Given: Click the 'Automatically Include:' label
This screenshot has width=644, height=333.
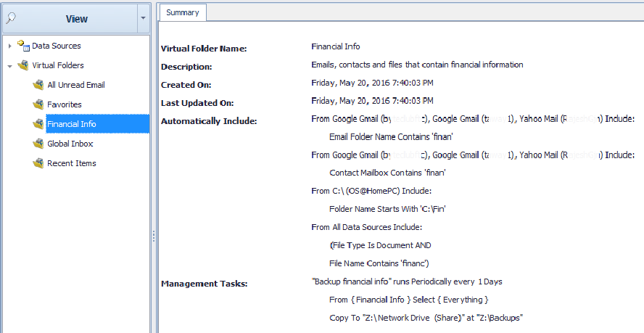Looking at the screenshot, I should tap(209, 121).
